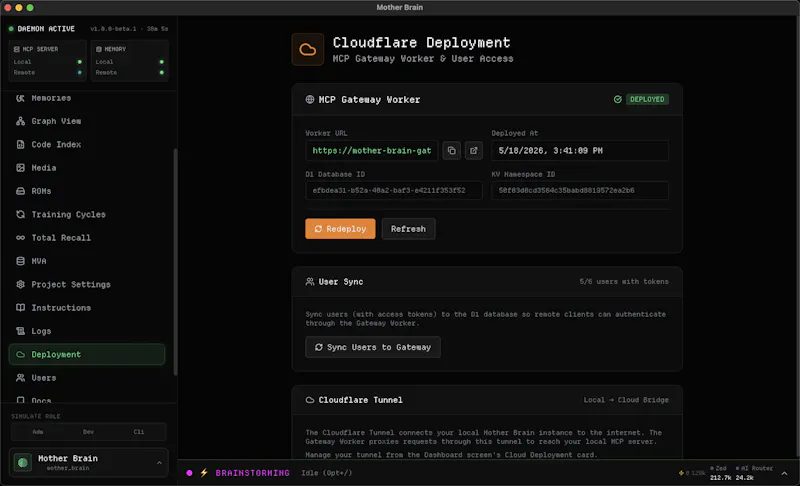800x486 pixels.
Task: Click the Refresh button
Action: point(408,228)
